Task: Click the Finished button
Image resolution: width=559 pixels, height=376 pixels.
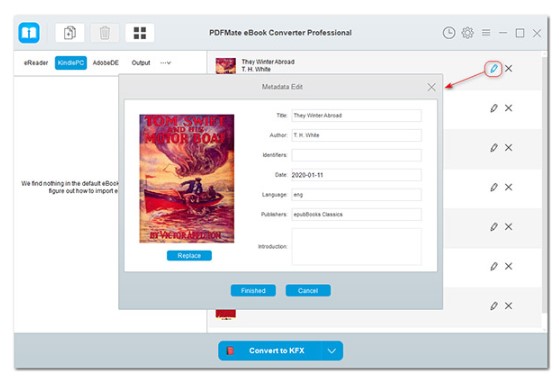Action: tap(253, 290)
